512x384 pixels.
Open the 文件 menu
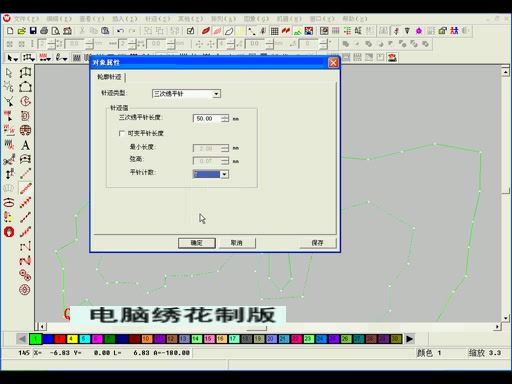25,19
